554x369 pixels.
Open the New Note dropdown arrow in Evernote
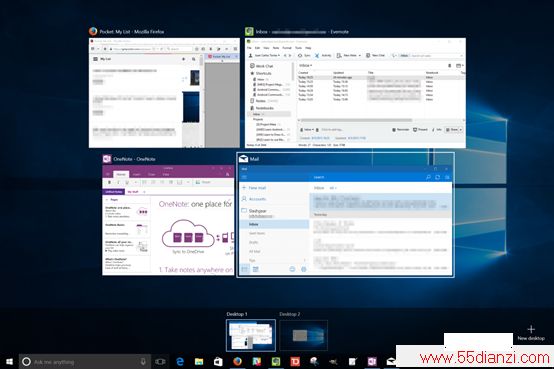click(360, 55)
